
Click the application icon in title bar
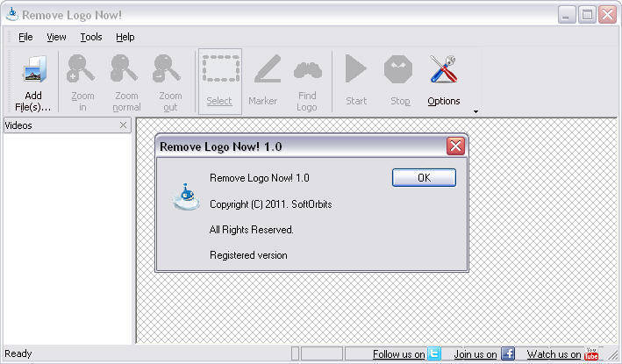coord(12,14)
